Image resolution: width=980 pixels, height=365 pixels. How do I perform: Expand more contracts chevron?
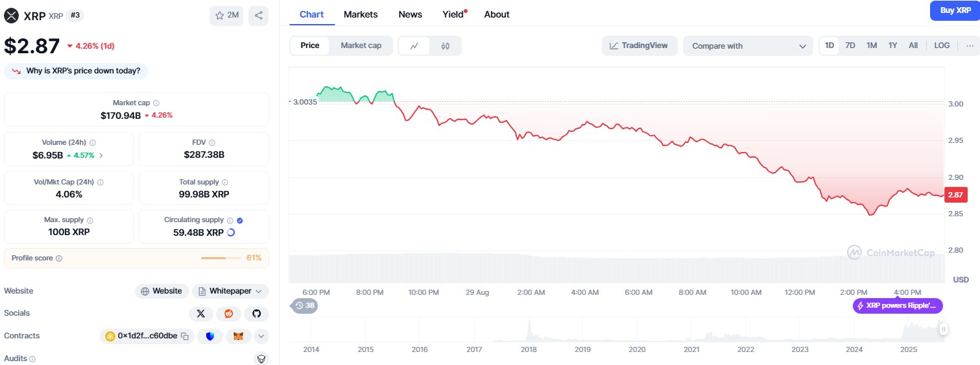[x=261, y=336]
